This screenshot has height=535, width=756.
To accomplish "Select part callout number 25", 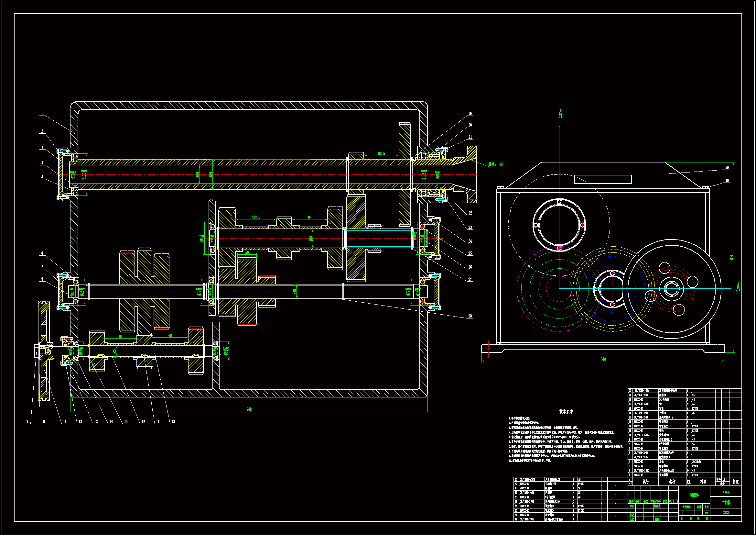I will point(470,253).
